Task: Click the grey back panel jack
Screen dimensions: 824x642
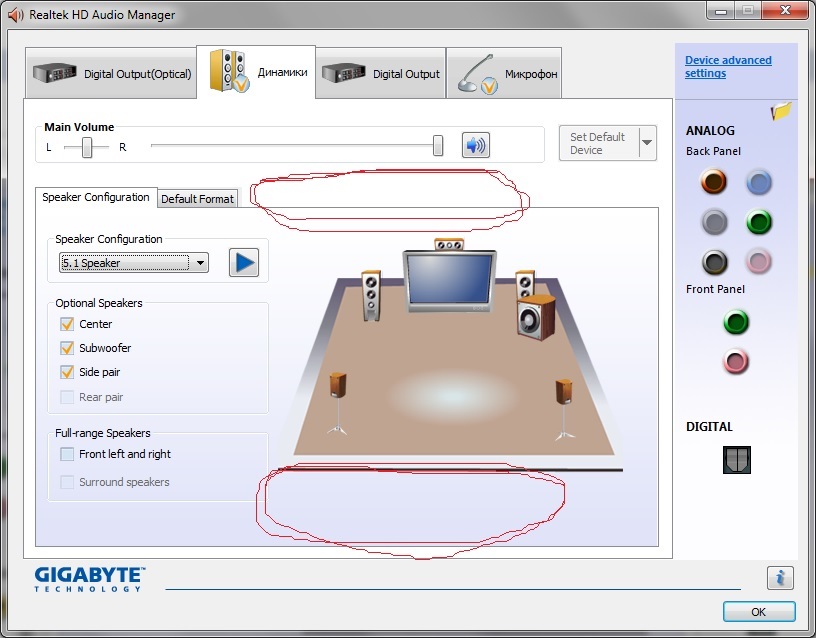Action: click(714, 222)
